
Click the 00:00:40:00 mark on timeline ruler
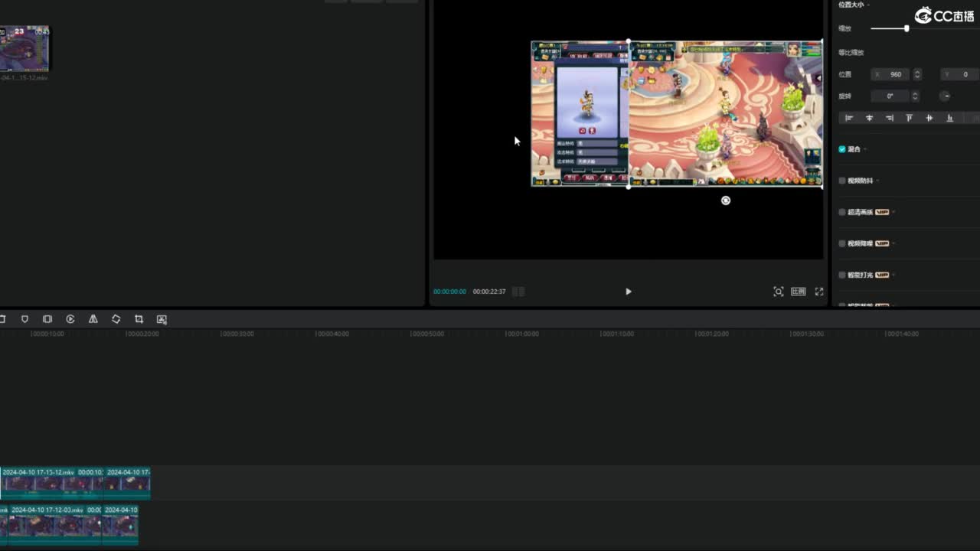332,334
